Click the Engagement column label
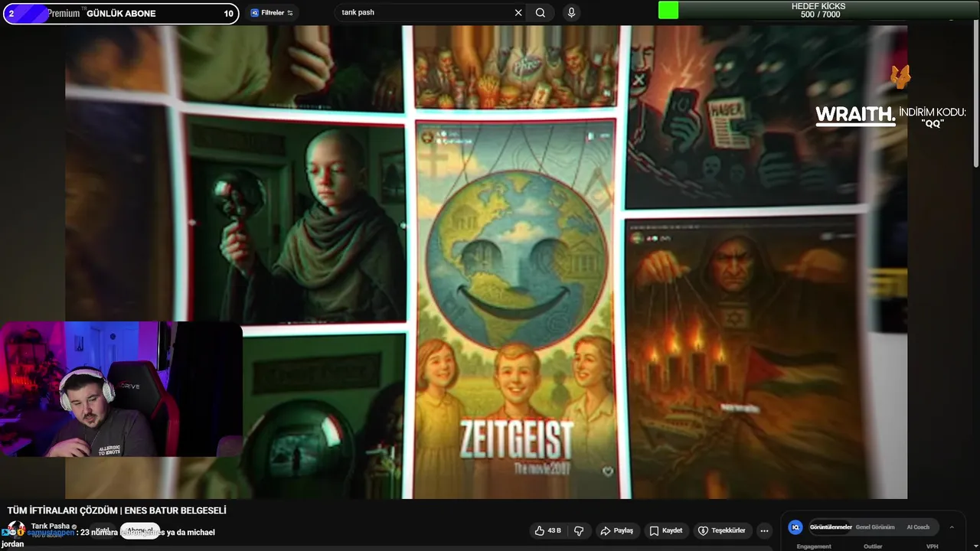This screenshot has height=551, width=980. 813,546
